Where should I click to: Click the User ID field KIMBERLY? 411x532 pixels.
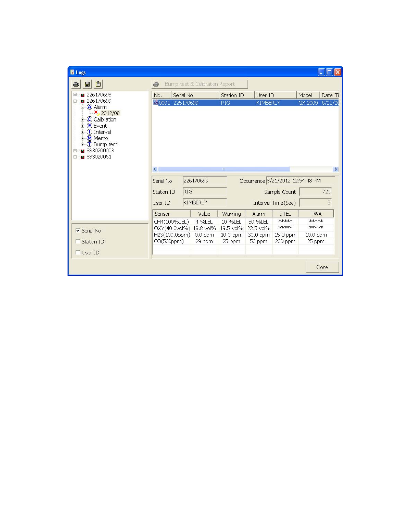pos(205,203)
